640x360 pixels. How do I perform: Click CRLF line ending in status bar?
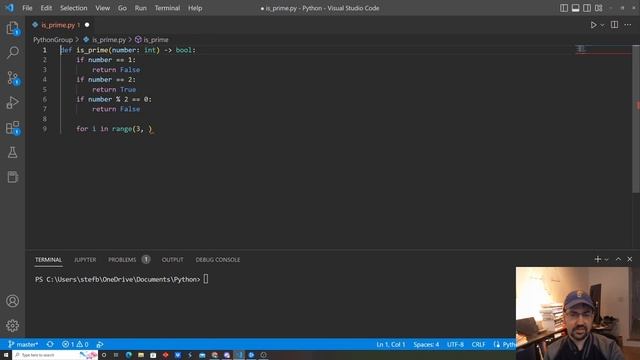point(478,344)
